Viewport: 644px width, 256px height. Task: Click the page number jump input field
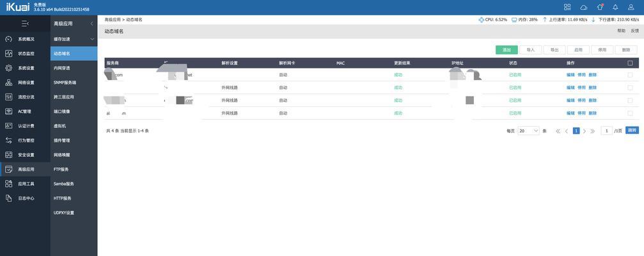[x=607, y=131]
